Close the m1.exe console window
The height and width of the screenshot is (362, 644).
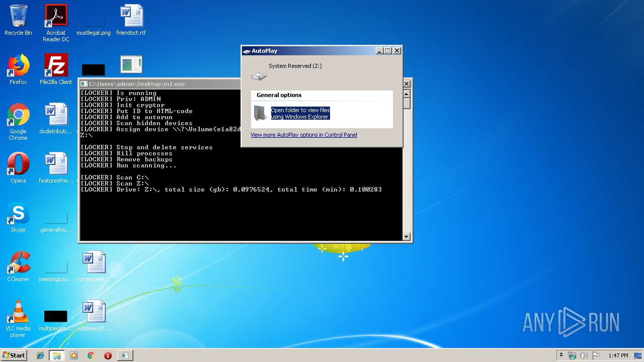point(407,84)
